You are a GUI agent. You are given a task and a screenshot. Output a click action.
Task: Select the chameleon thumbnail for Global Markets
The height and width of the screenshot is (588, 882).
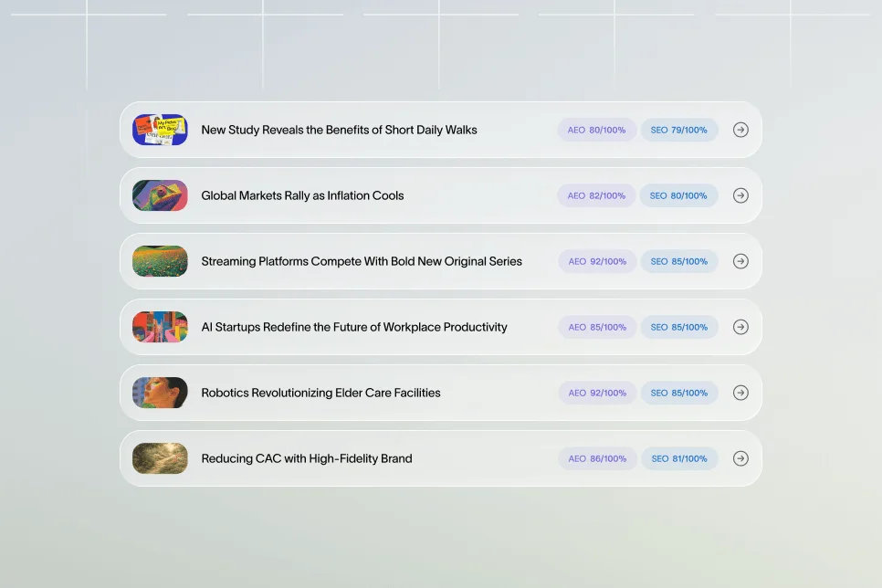click(160, 195)
